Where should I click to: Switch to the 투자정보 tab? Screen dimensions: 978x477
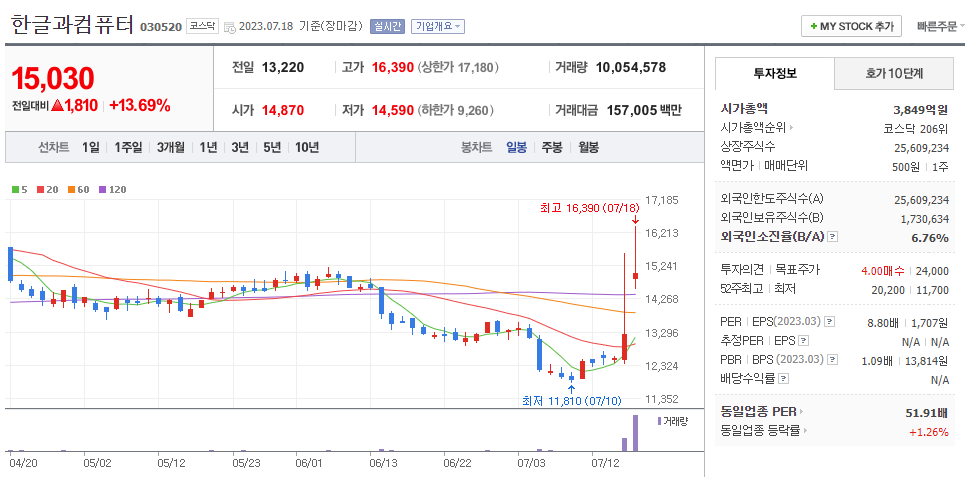[x=775, y=74]
